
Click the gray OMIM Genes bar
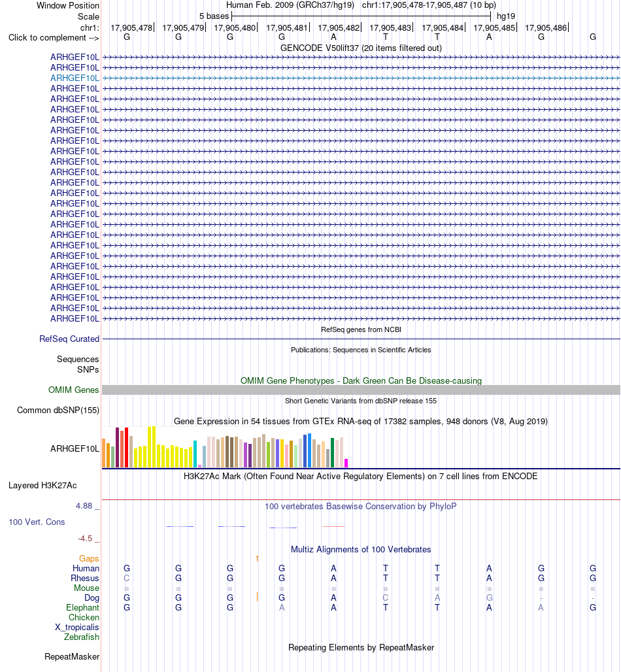coord(361,390)
